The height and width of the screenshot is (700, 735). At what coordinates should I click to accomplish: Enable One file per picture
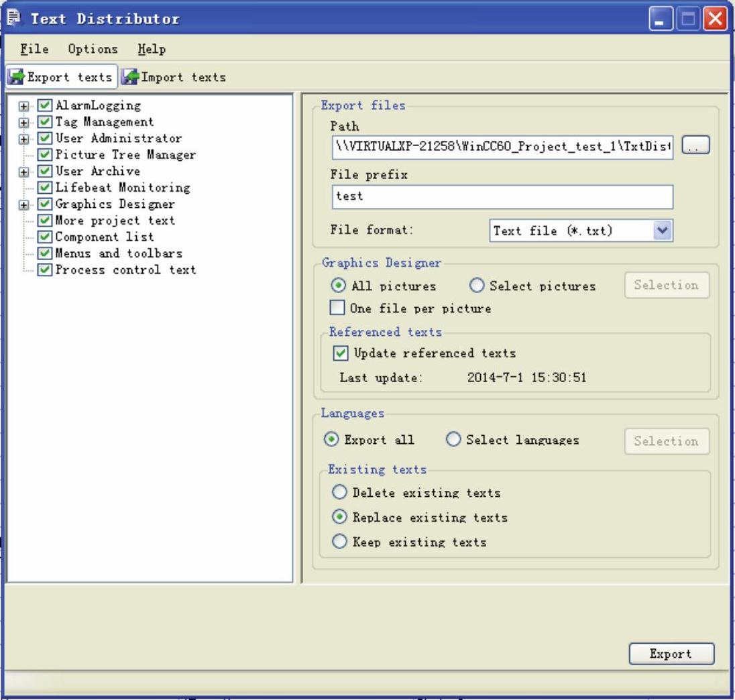point(337,308)
